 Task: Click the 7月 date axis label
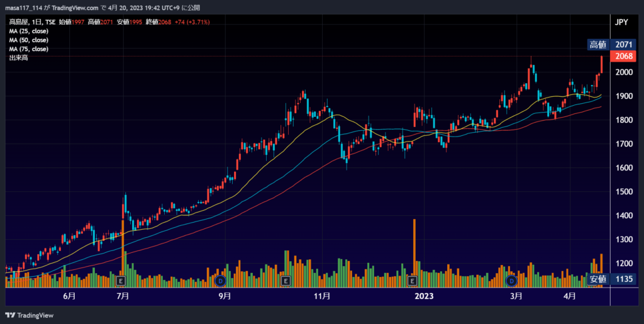[x=123, y=296]
